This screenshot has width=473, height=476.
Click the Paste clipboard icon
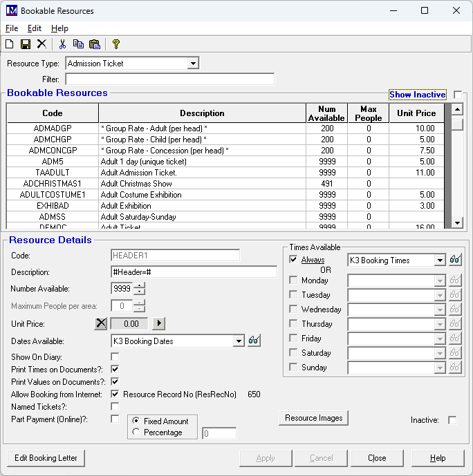(x=95, y=44)
